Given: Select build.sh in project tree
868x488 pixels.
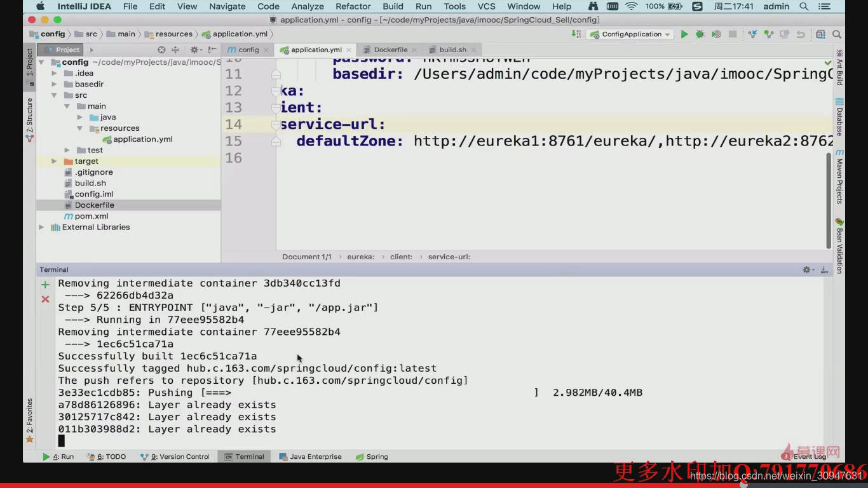Looking at the screenshot, I should tap(85, 183).
